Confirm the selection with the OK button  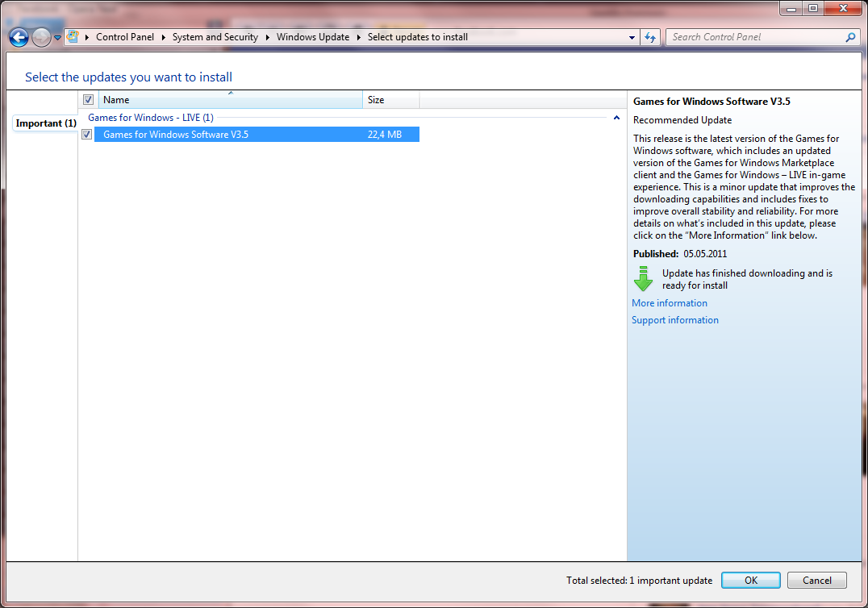[x=751, y=581]
